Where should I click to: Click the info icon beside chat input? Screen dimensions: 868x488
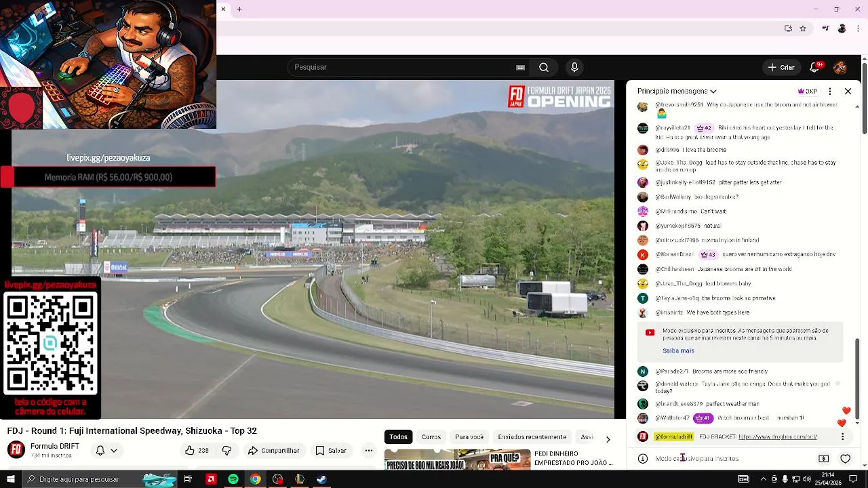[x=643, y=459]
